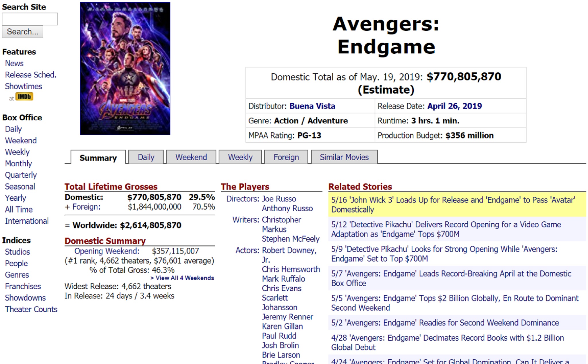Open the Avengers: Endgame poster image

tap(125, 69)
